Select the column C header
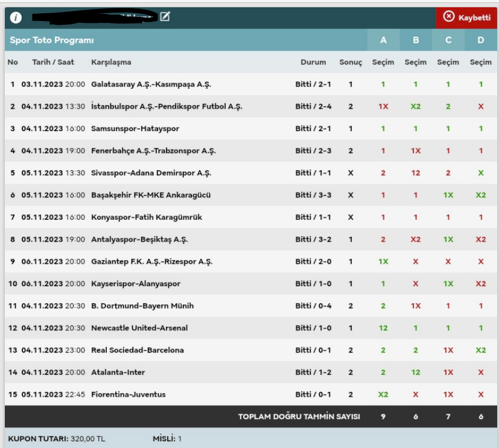 (x=448, y=40)
